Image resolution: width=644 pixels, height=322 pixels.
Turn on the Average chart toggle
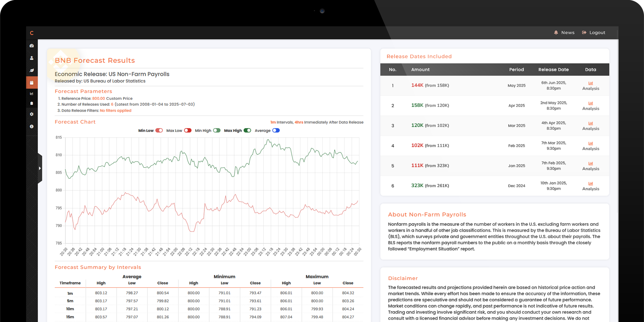pos(276,130)
